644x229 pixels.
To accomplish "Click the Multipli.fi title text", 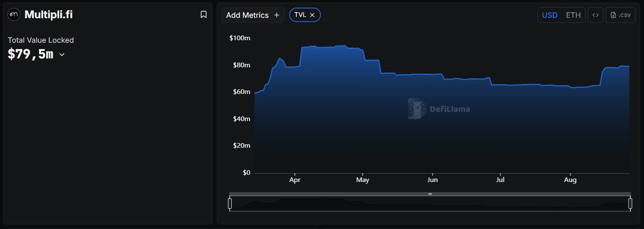I will pyautogui.click(x=49, y=14).
